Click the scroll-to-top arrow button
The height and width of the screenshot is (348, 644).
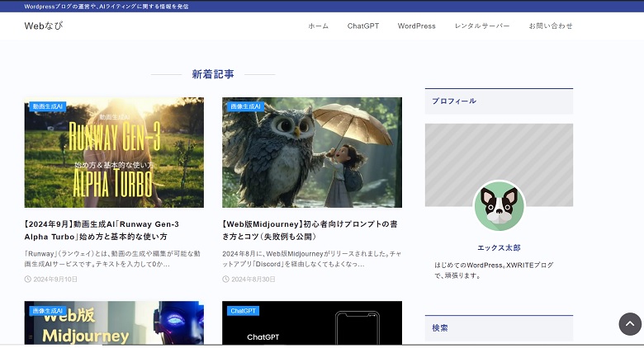coord(630,324)
